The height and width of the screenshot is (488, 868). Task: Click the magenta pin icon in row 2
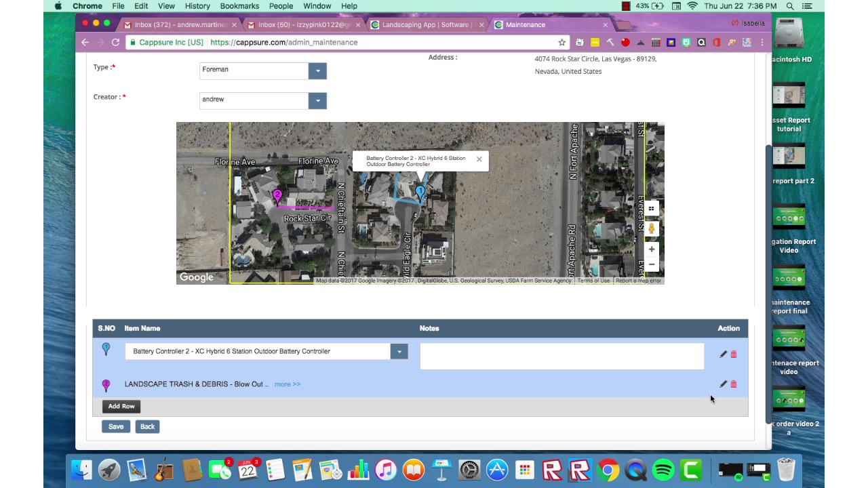[x=106, y=386]
